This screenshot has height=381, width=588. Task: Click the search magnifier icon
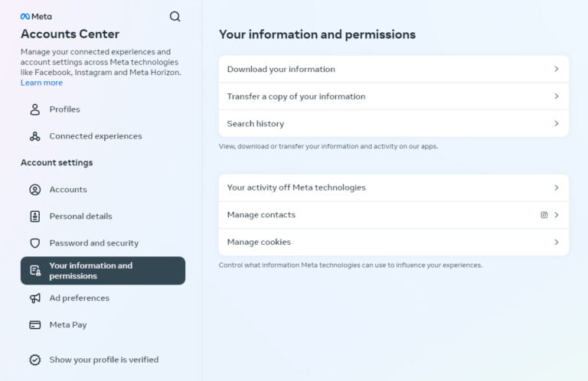[x=175, y=17]
